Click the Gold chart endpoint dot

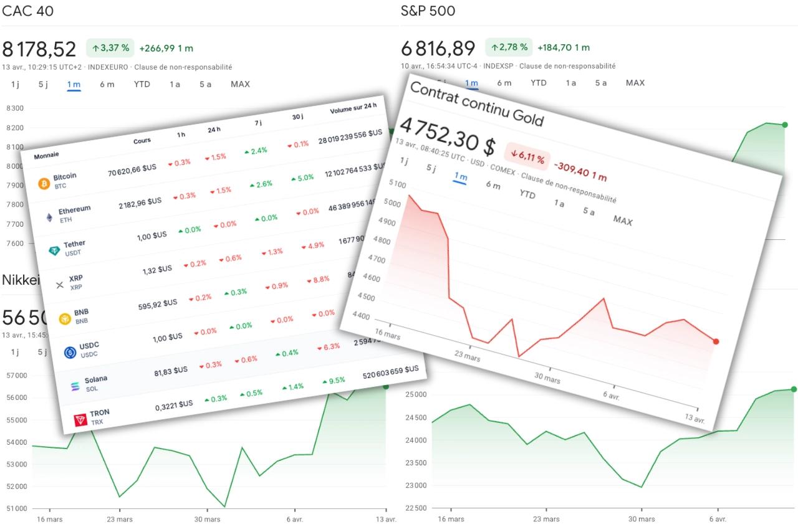click(x=716, y=341)
